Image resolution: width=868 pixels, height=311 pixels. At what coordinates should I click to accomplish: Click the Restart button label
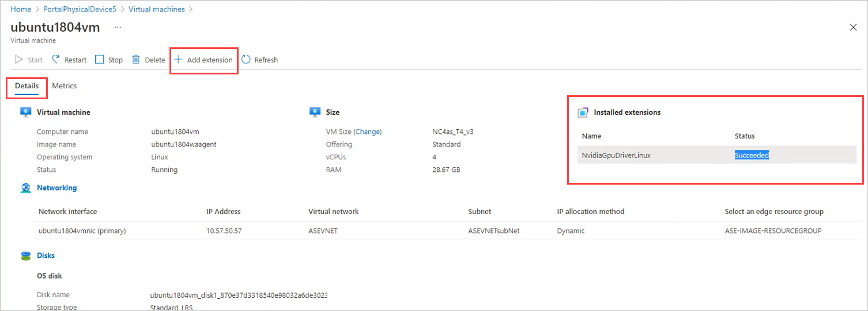pyautogui.click(x=76, y=60)
